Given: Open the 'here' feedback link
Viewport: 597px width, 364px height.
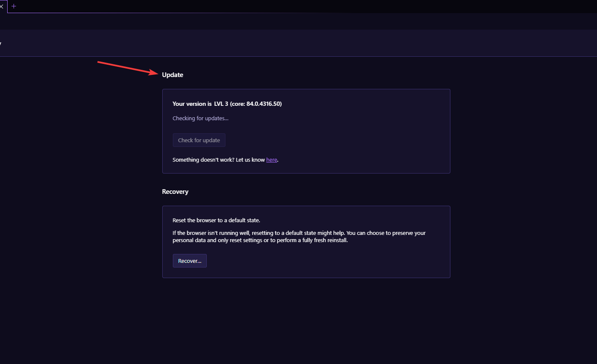Looking at the screenshot, I should pyautogui.click(x=272, y=160).
